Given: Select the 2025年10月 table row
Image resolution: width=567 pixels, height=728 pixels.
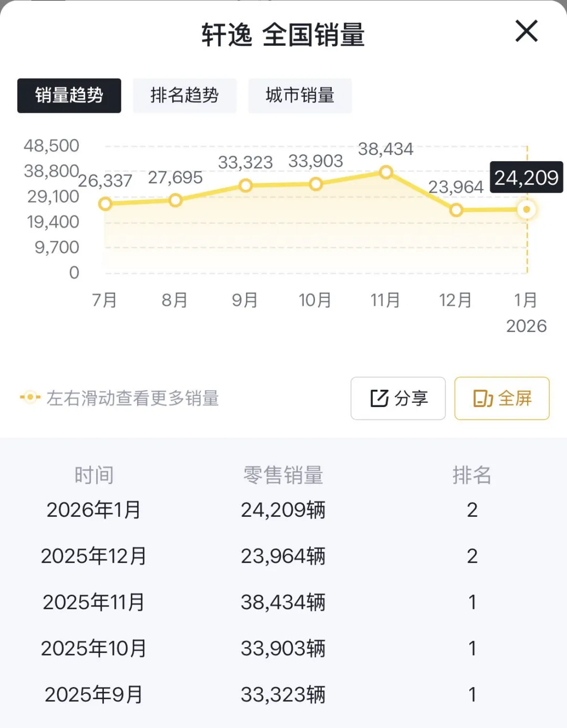Looking at the screenshot, I should (x=283, y=648).
